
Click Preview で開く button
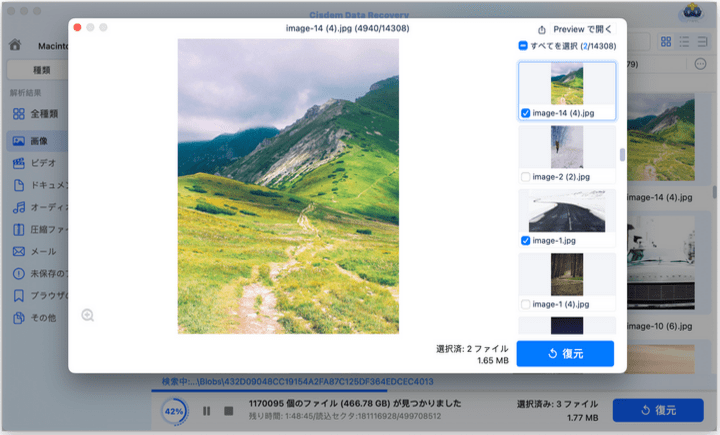coord(576,29)
